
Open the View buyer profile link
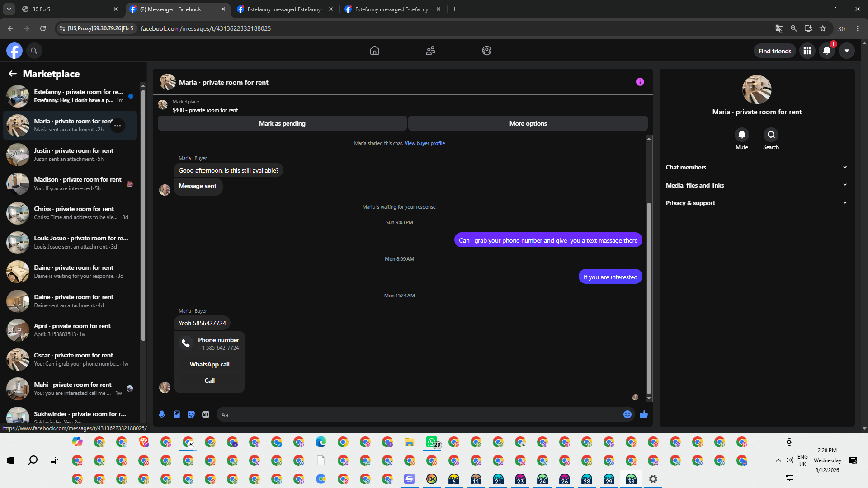coord(425,143)
